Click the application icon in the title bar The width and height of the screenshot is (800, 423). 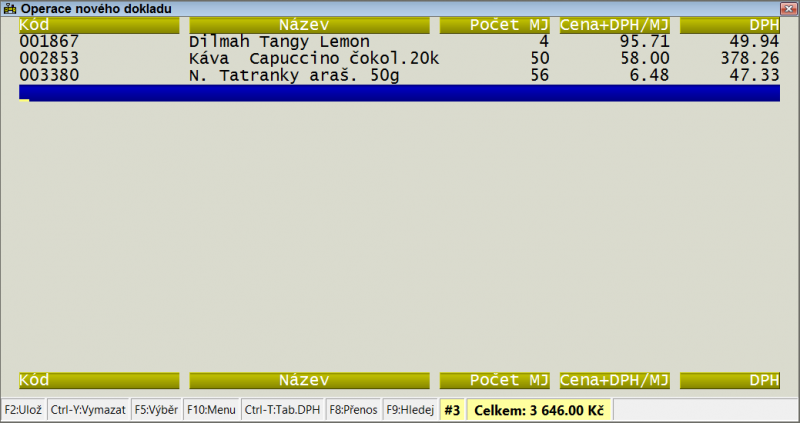(x=9, y=8)
